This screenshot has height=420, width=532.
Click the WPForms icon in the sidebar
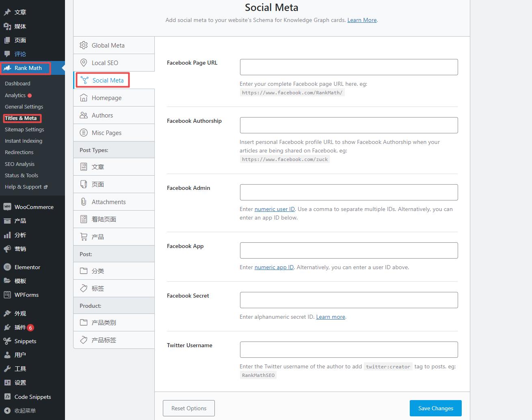pos(7,295)
